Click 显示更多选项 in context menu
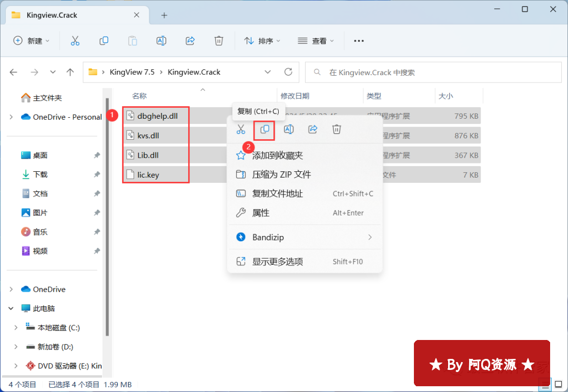 coord(278,262)
